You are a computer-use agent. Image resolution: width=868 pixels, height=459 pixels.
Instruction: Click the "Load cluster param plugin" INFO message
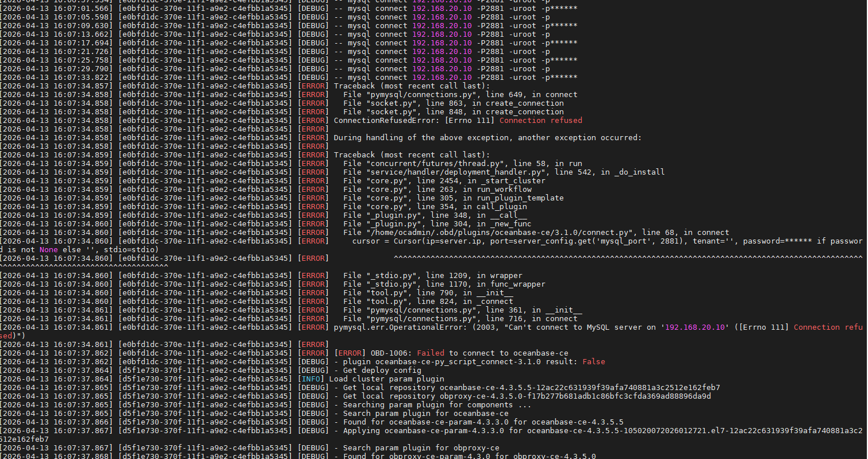pyautogui.click(x=386, y=379)
